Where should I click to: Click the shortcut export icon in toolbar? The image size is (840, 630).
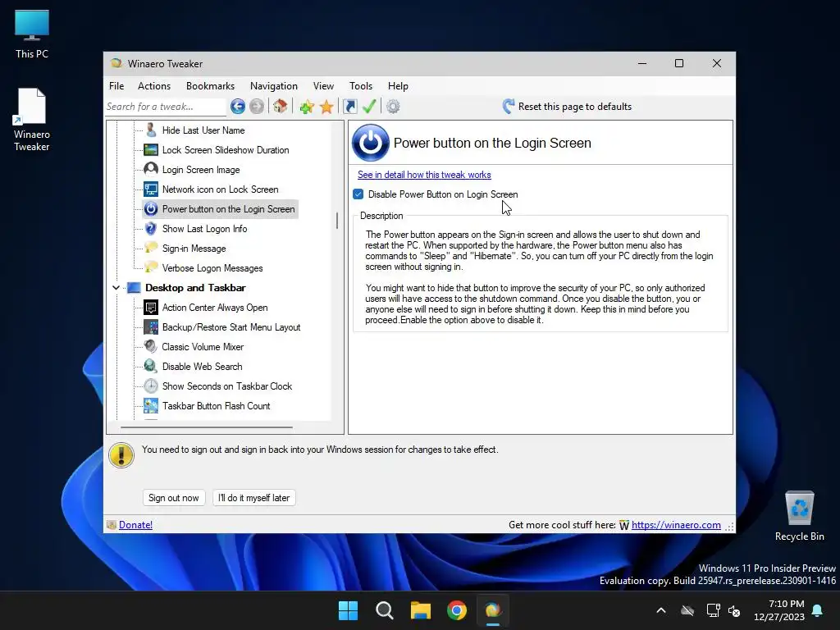click(x=349, y=107)
